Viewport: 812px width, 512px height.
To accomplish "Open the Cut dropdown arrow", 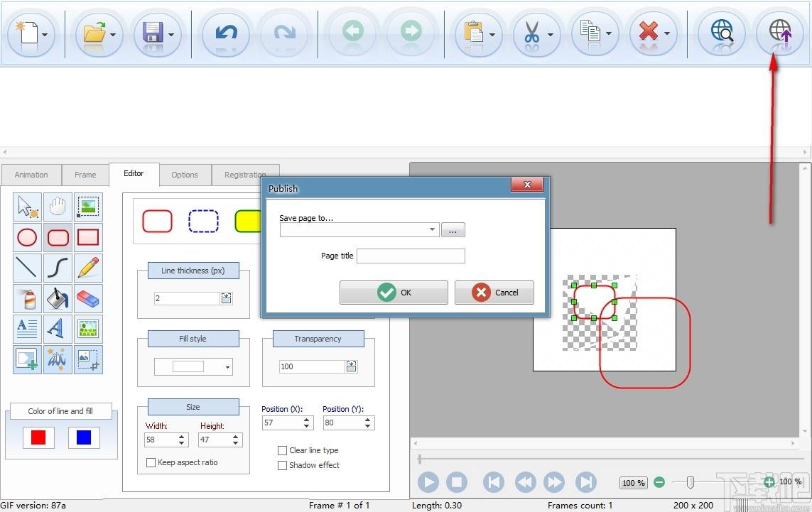I will 551,36.
